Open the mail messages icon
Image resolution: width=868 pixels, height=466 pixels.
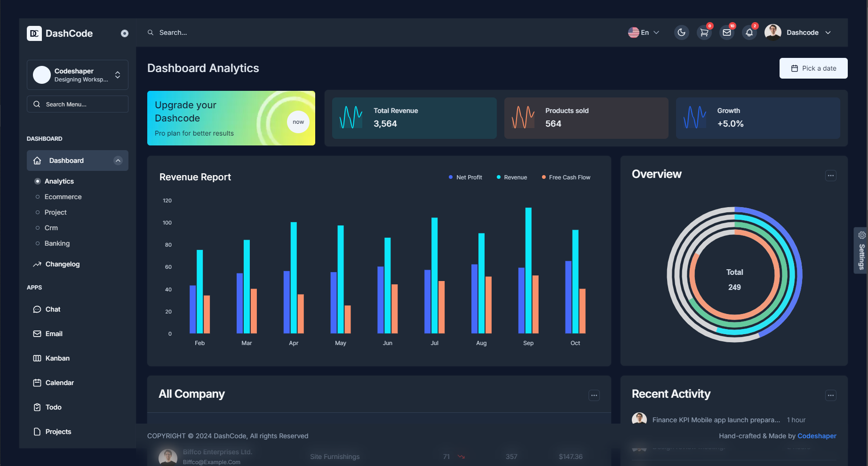[x=727, y=32]
